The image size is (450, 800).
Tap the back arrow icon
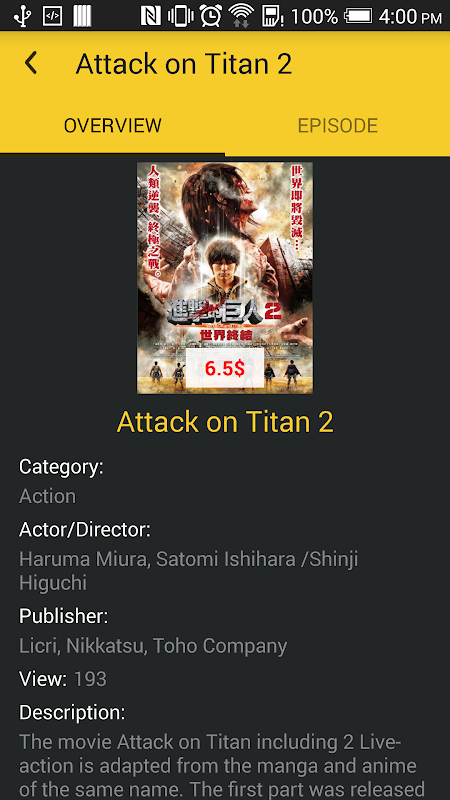point(31,63)
